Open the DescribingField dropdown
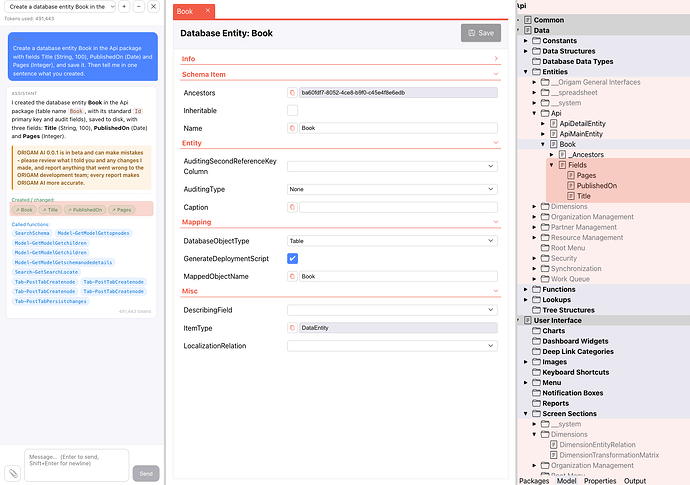Viewport: 690px width, 485px height. coord(392,310)
